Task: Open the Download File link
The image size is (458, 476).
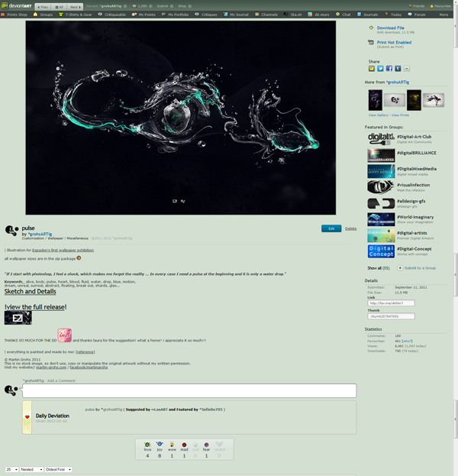Action: (x=390, y=28)
